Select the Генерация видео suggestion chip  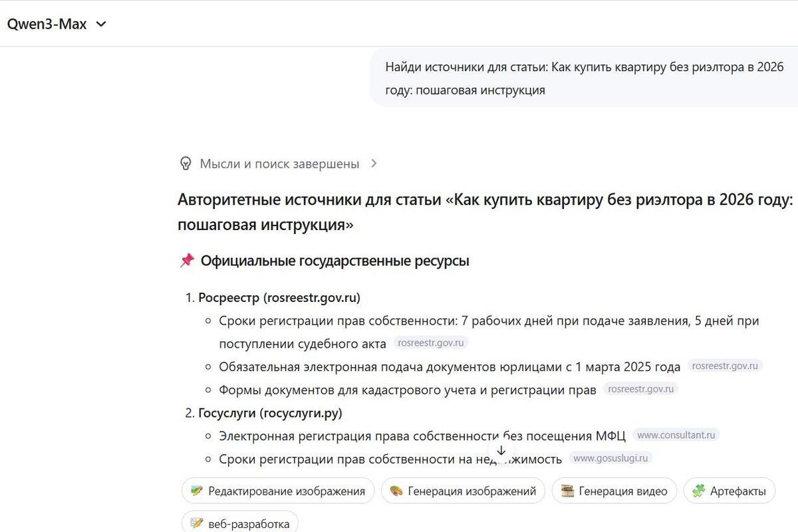click(614, 491)
